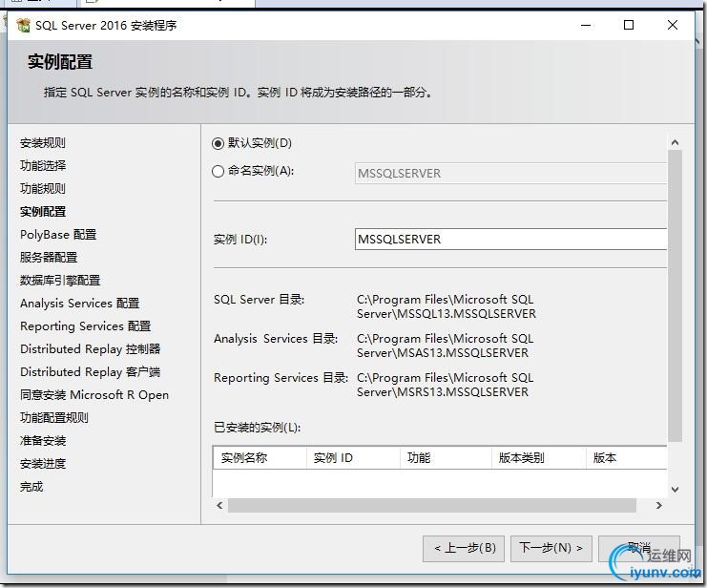Image resolution: width=707 pixels, height=588 pixels.
Task: Select 服务器配置 step in sidebar
Action: pos(49,257)
